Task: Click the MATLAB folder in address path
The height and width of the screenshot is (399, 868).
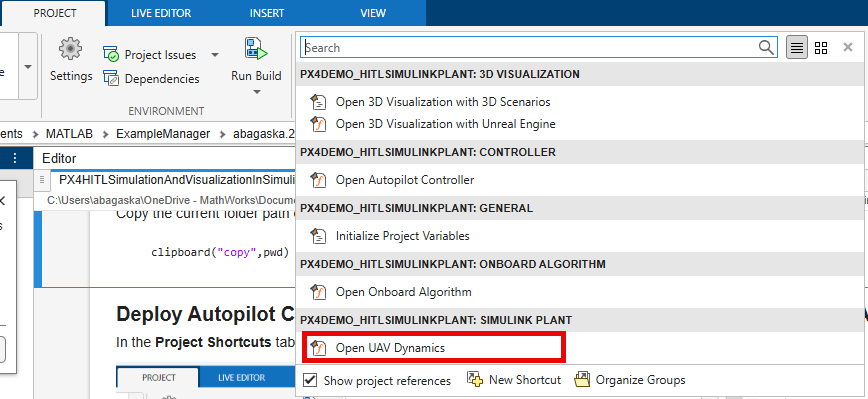Action: click(69, 134)
